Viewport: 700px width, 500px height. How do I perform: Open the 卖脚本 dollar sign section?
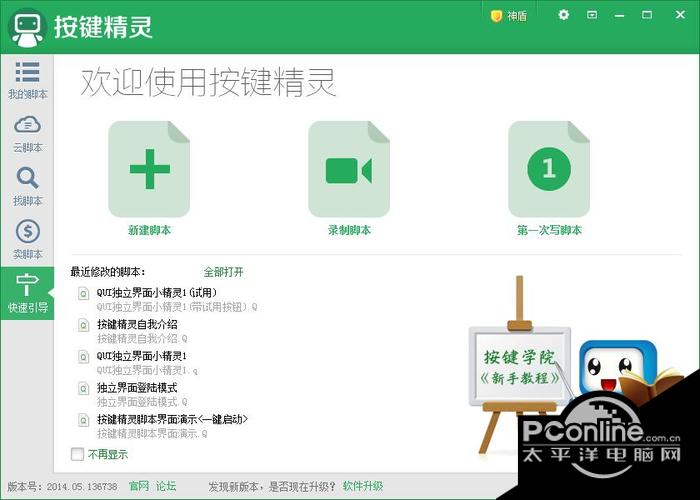[x=27, y=240]
